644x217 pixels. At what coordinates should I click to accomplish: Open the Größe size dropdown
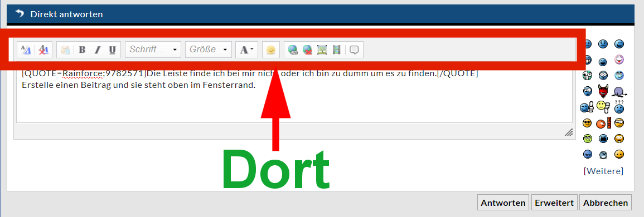pos(208,50)
